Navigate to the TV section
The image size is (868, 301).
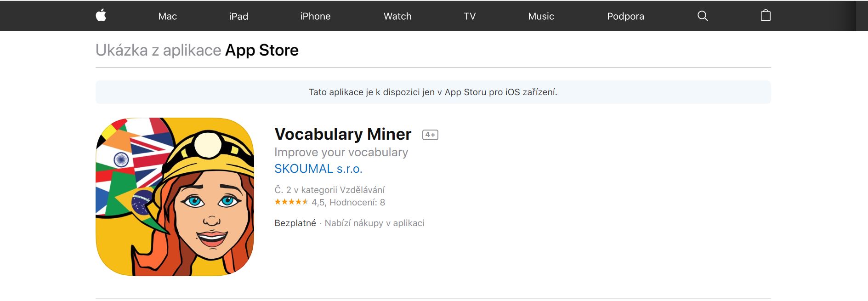click(470, 16)
